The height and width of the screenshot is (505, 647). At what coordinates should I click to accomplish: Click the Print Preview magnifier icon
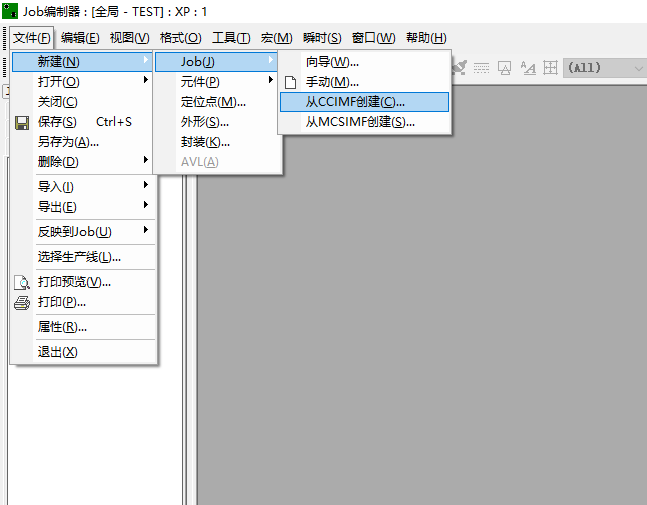pos(22,282)
